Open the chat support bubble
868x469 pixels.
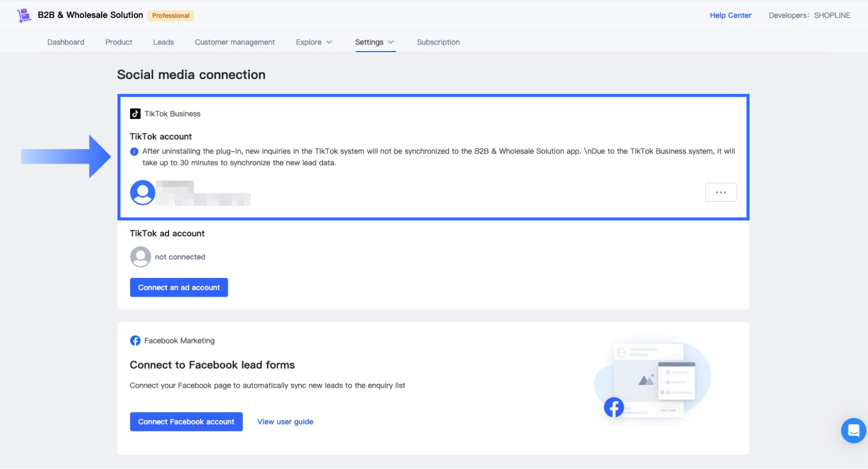tap(853, 431)
